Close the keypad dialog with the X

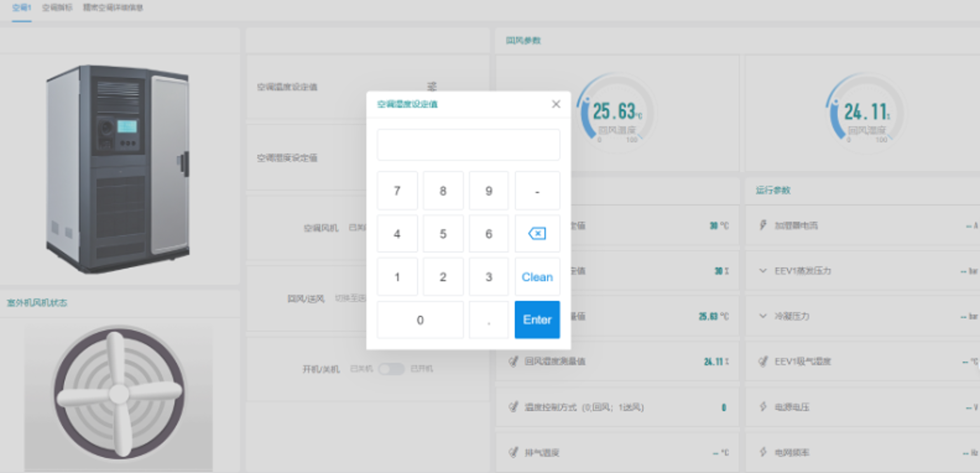pyautogui.click(x=556, y=104)
